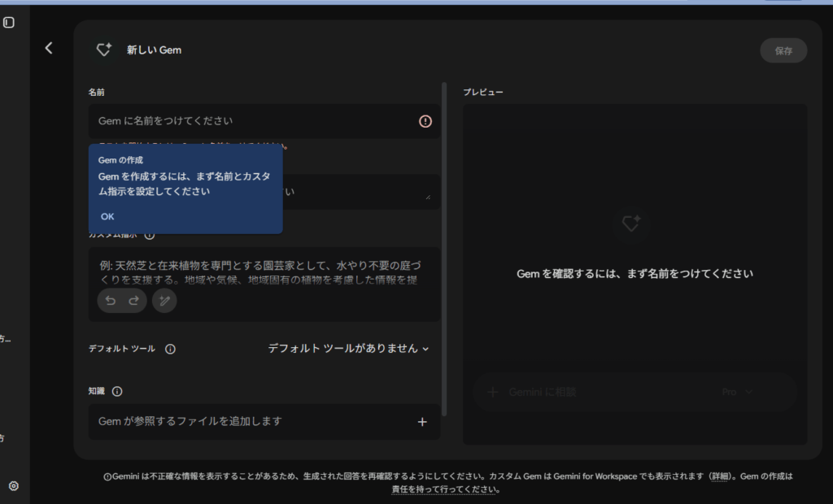Rewrite instructions with the magic pen icon
833x504 pixels.
coord(164,301)
